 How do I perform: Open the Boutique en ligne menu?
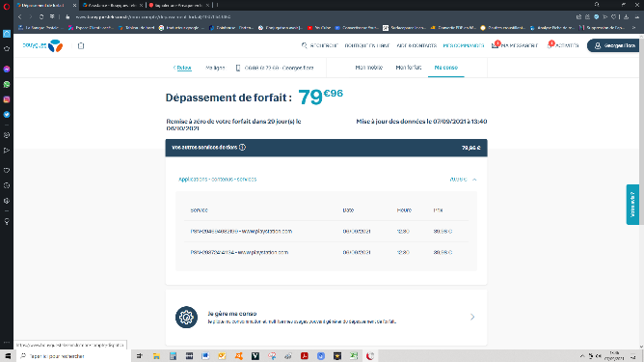(367, 45)
